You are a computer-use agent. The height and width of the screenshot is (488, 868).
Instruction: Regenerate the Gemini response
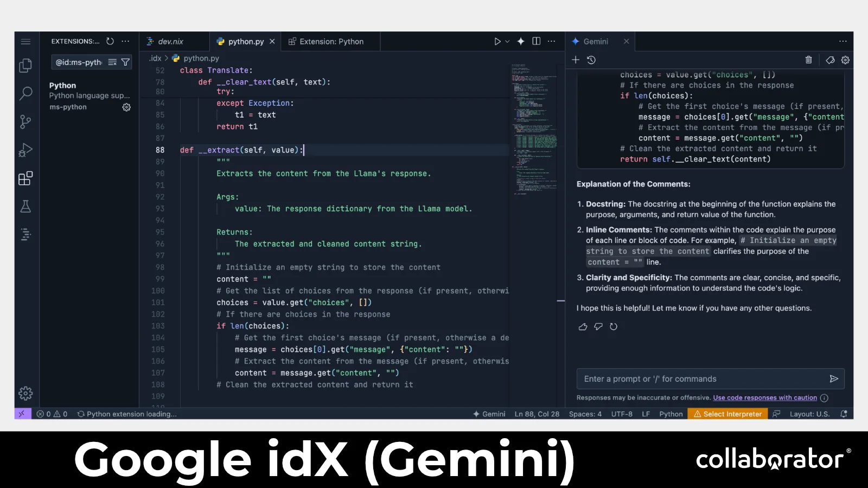(x=614, y=326)
